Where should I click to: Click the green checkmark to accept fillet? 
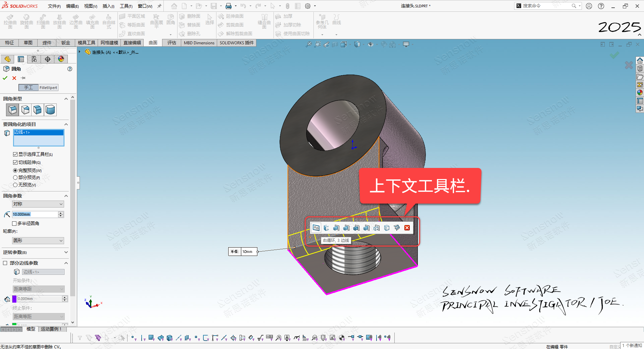pos(5,78)
